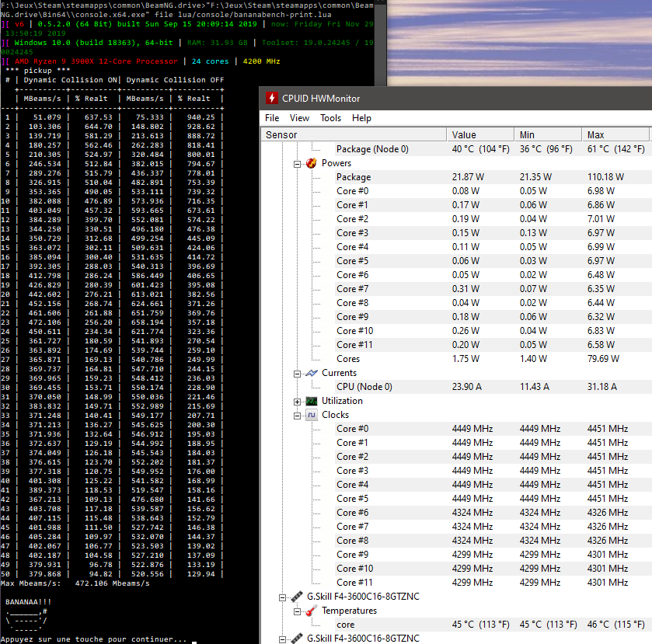Click the Value column header
Viewport: 652px width, 644px height.
pos(480,134)
